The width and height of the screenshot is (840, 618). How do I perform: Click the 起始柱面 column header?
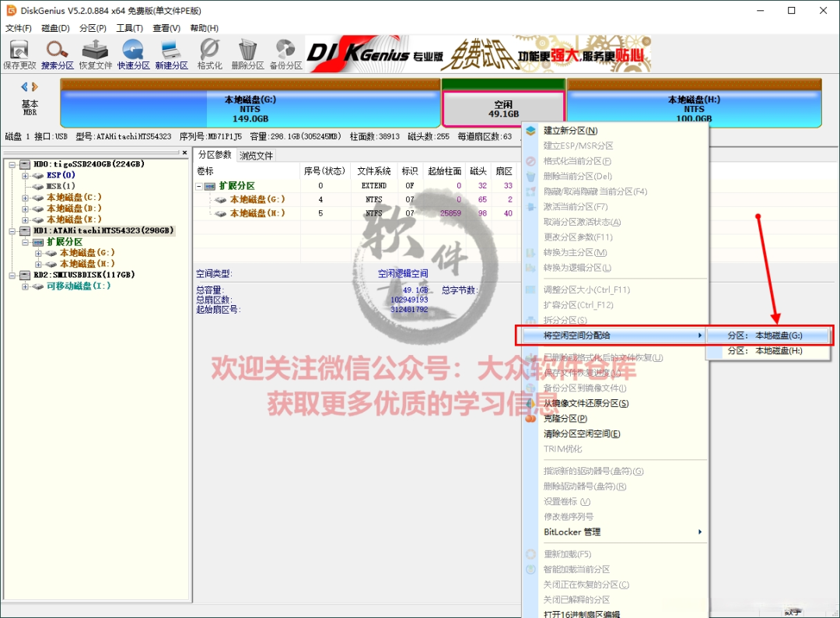pos(444,171)
